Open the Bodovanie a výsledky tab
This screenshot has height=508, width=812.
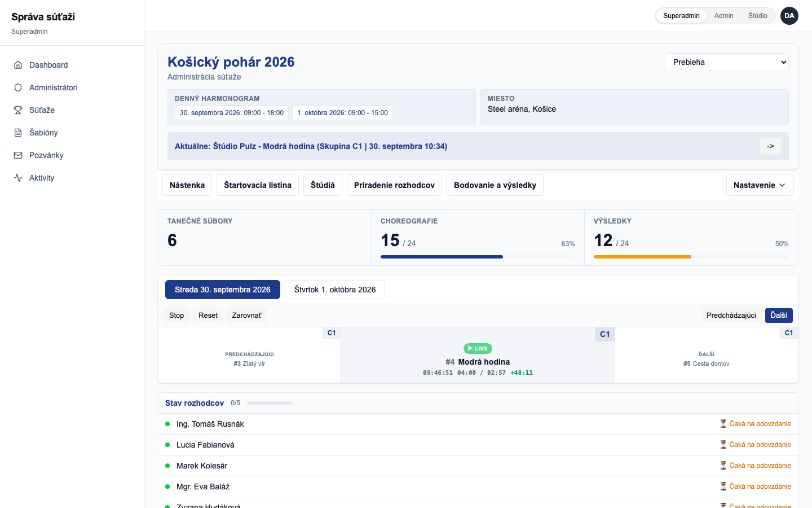(495, 185)
